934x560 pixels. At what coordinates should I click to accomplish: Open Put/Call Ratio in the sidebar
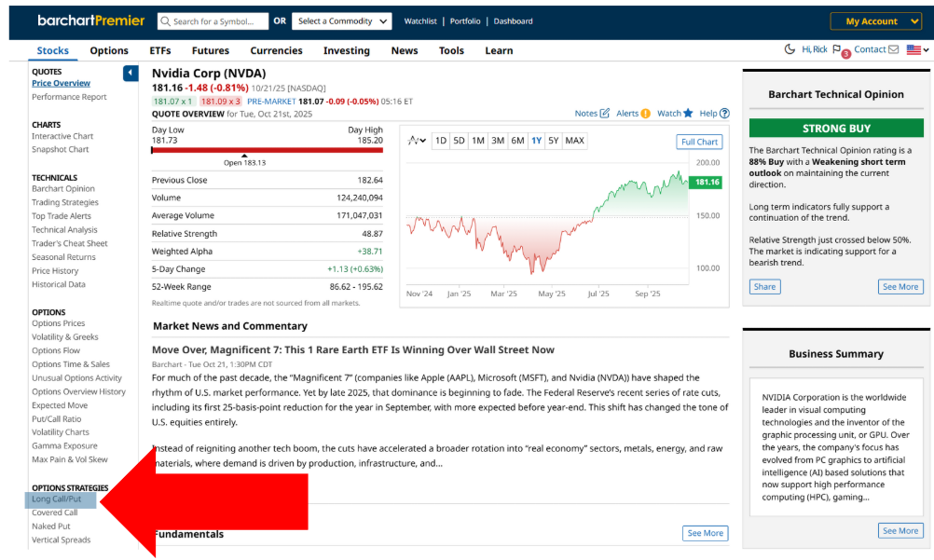(x=57, y=418)
